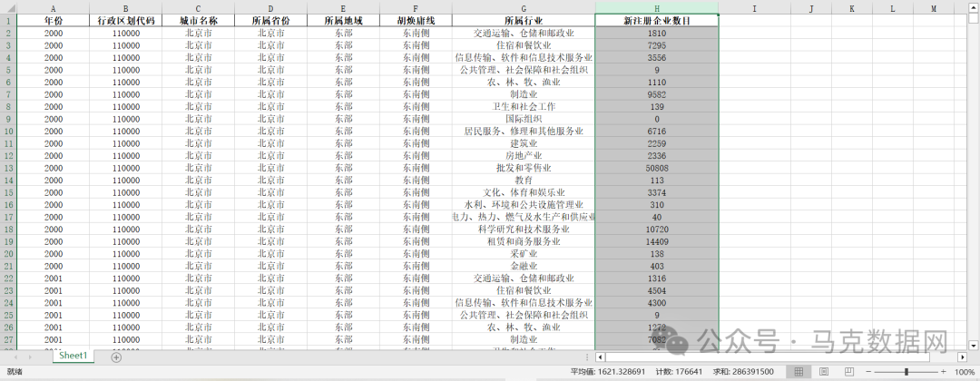Click vertical scrollbar down arrow
This screenshot has width=980, height=381.
click(x=973, y=345)
